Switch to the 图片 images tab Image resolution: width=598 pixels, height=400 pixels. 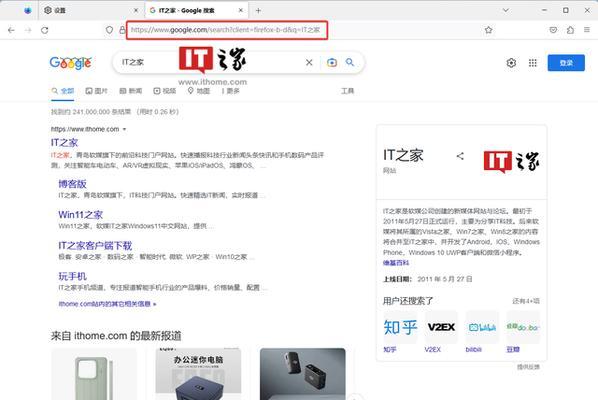click(96, 91)
